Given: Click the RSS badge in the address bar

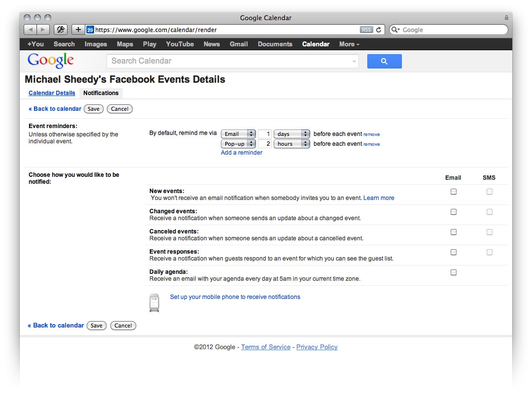Looking at the screenshot, I should (x=366, y=30).
